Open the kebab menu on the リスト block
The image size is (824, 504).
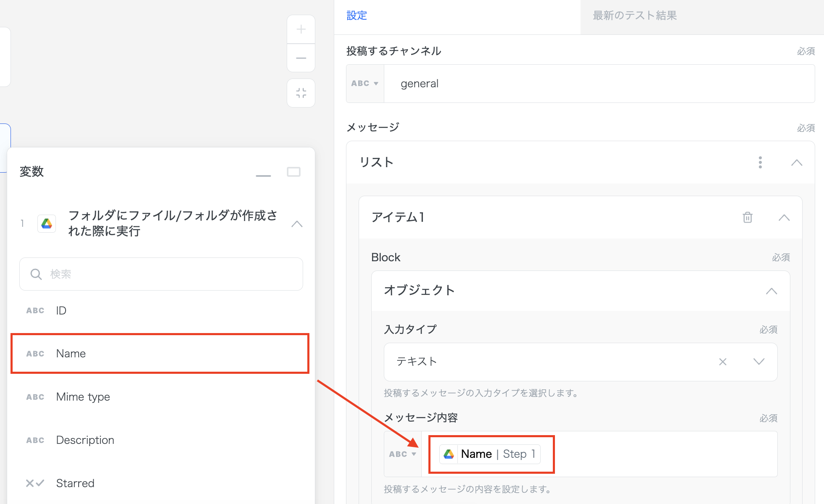(x=760, y=162)
